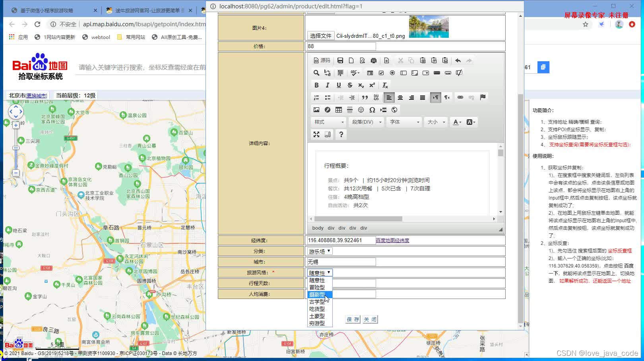This screenshot has width=644, height=361.
Task: Select 穷游型 from the travel style list
Action: pyautogui.click(x=320, y=323)
